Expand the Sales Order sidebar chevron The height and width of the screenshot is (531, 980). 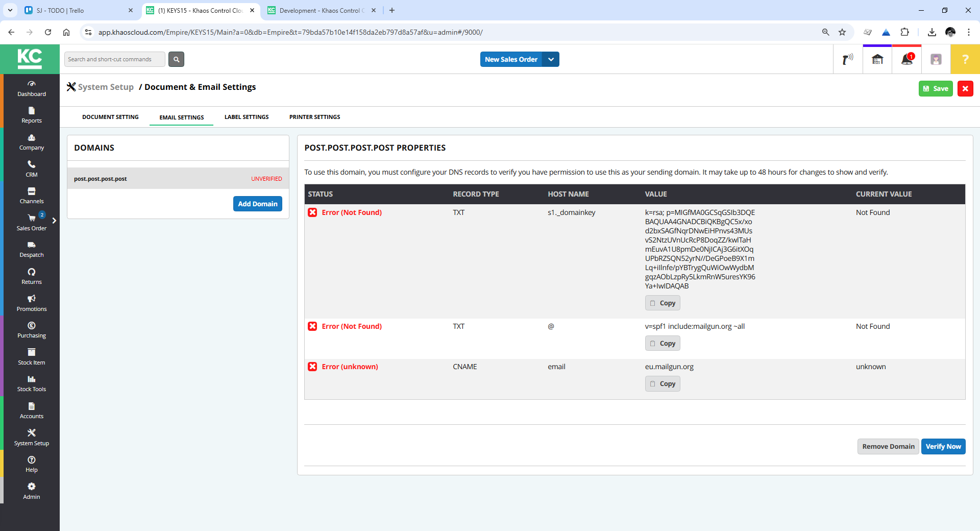54,221
